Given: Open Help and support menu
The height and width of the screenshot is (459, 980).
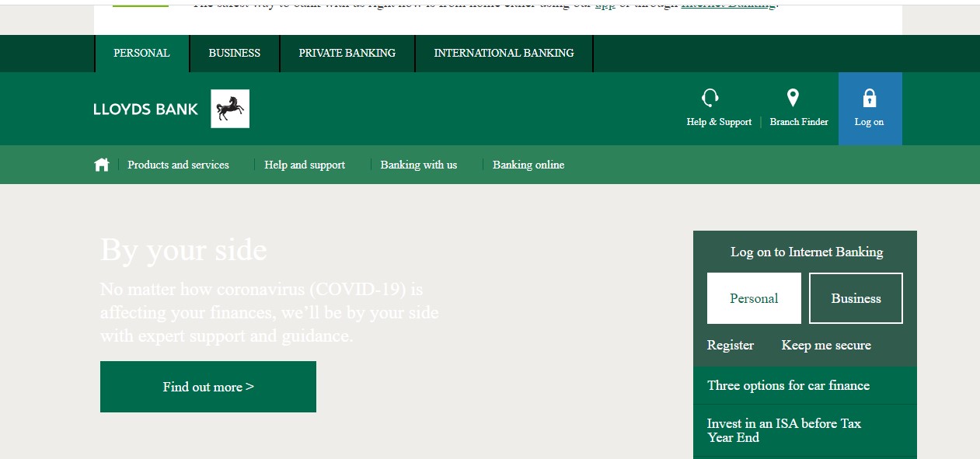Looking at the screenshot, I should [x=305, y=165].
